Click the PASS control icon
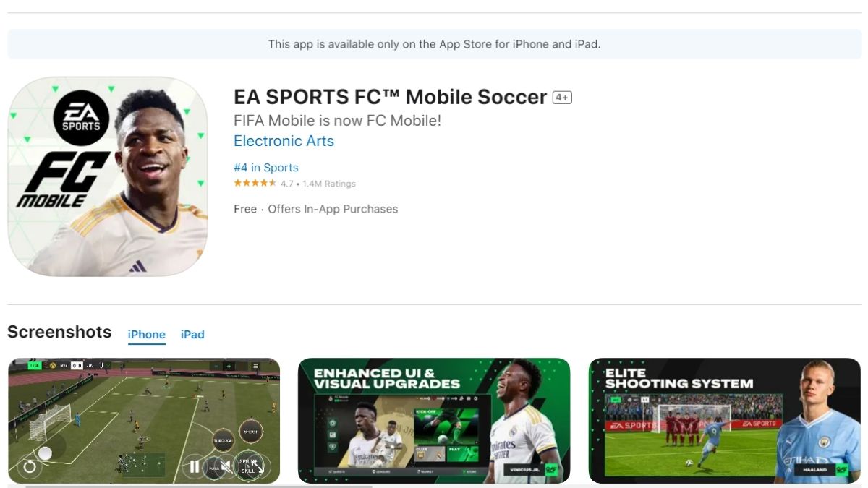The image size is (868, 488). 213,468
